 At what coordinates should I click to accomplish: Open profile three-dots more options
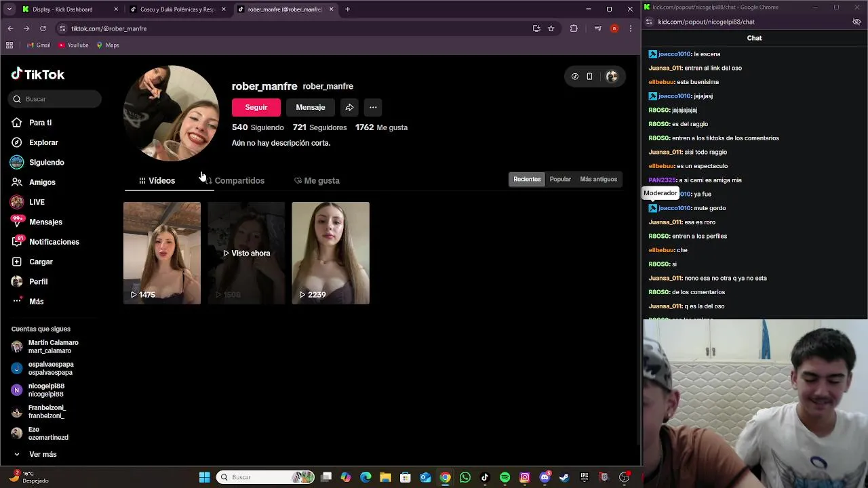[373, 107]
